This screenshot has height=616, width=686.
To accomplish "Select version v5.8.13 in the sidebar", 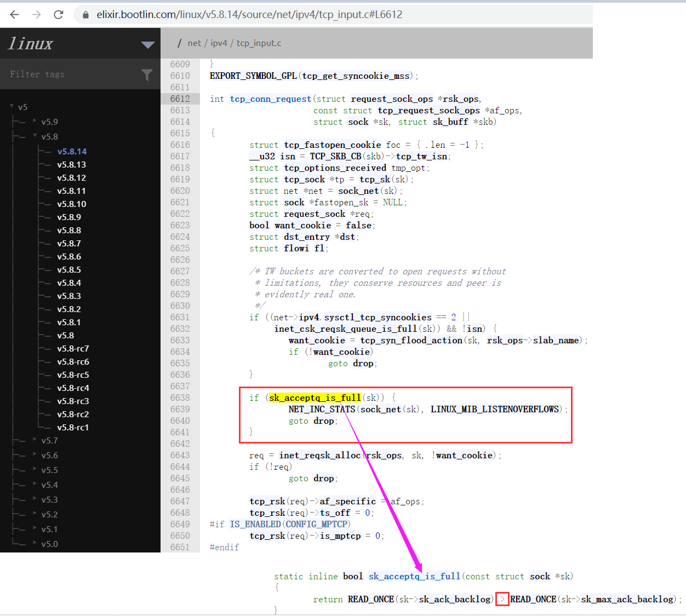I will click(72, 164).
